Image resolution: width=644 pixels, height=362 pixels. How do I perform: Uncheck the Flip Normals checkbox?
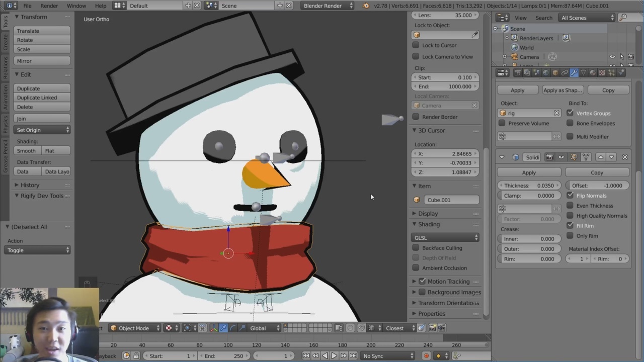(570, 196)
